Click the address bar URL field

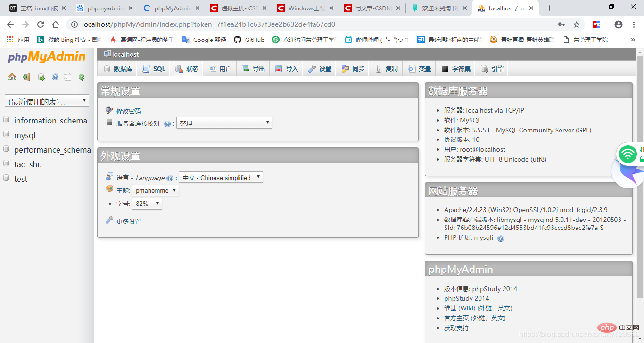(x=311, y=24)
